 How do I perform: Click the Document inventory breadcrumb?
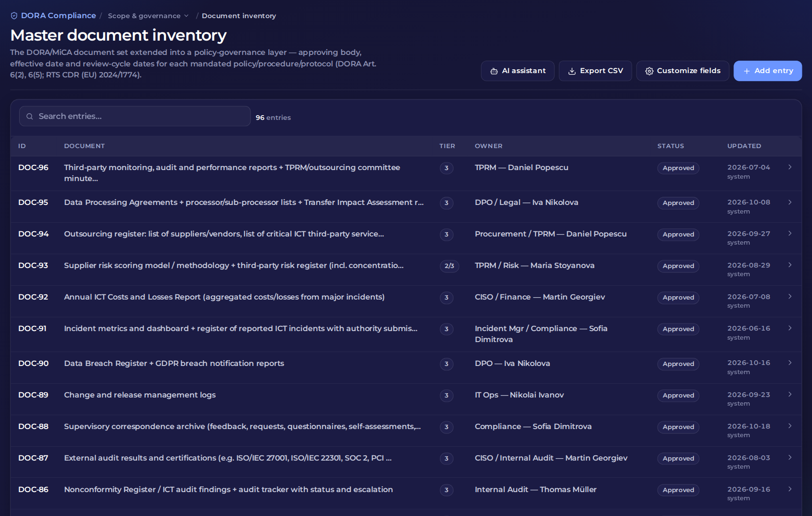click(239, 16)
